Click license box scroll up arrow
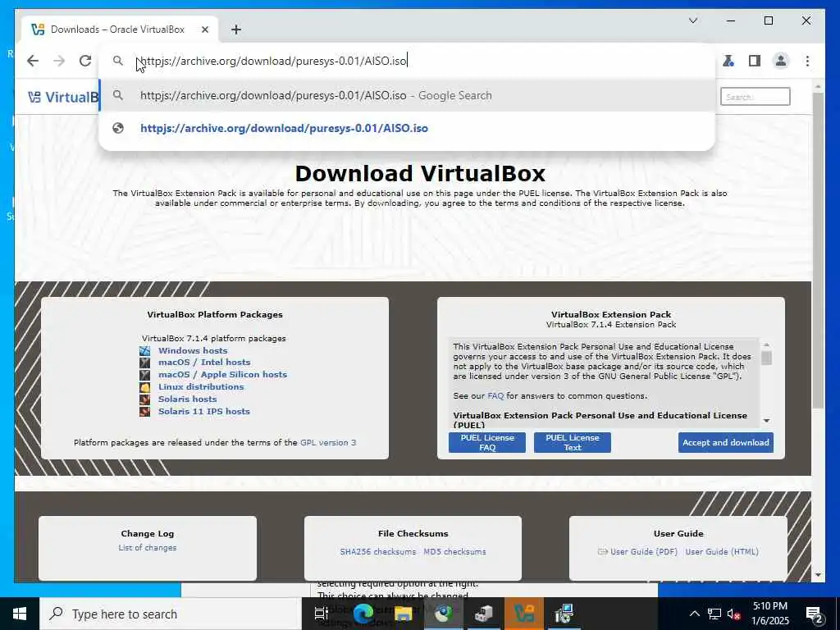The width and height of the screenshot is (840, 630). [x=766, y=345]
